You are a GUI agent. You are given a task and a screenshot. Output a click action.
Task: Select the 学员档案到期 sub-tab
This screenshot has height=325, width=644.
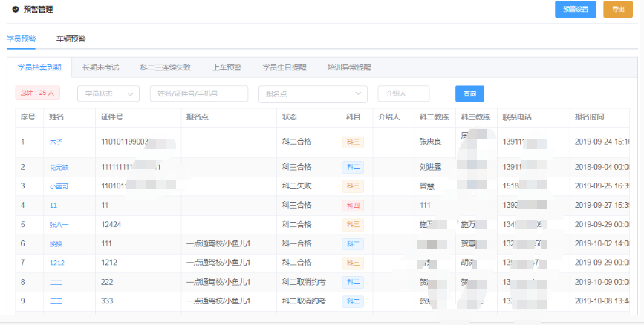[x=39, y=68]
